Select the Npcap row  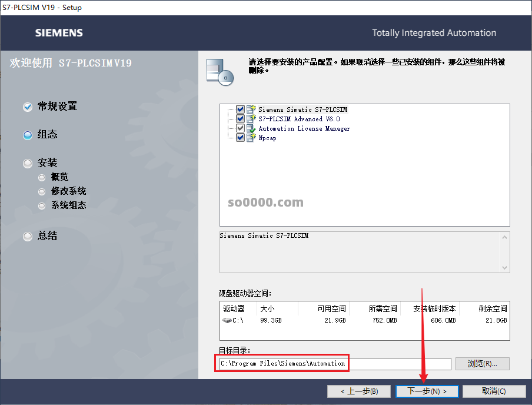(x=267, y=138)
